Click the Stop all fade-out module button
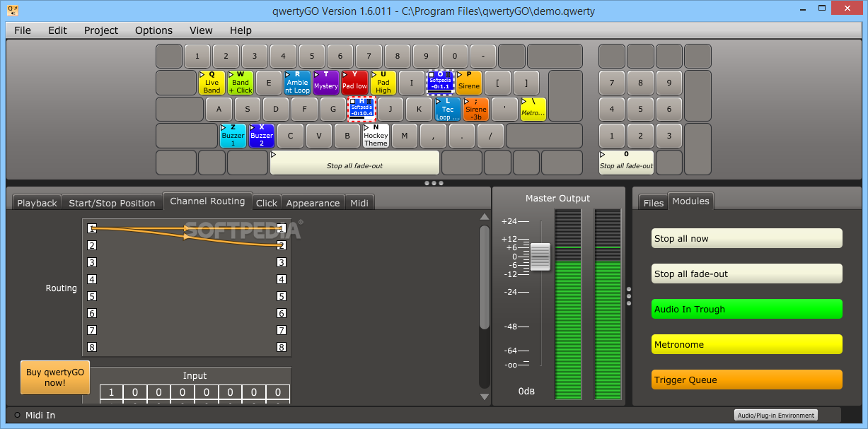This screenshot has height=429, width=868. pyautogui.click(x=747, y=274)
